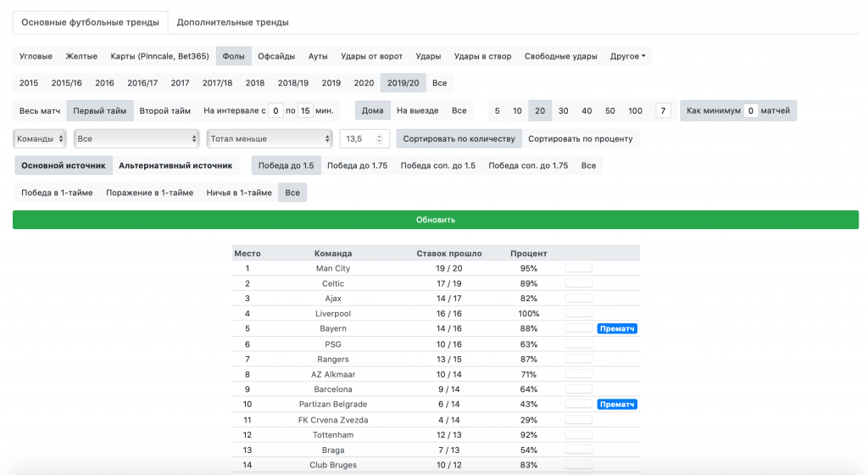This screenshot has height=475, width=868.
Task: Click the Обновить green button
Action: coord(436,220)
